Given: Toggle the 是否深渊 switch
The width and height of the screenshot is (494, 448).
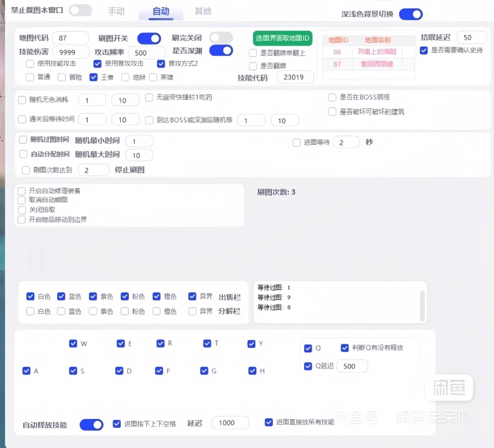Looking at the screenshot, I should point(221,51).
